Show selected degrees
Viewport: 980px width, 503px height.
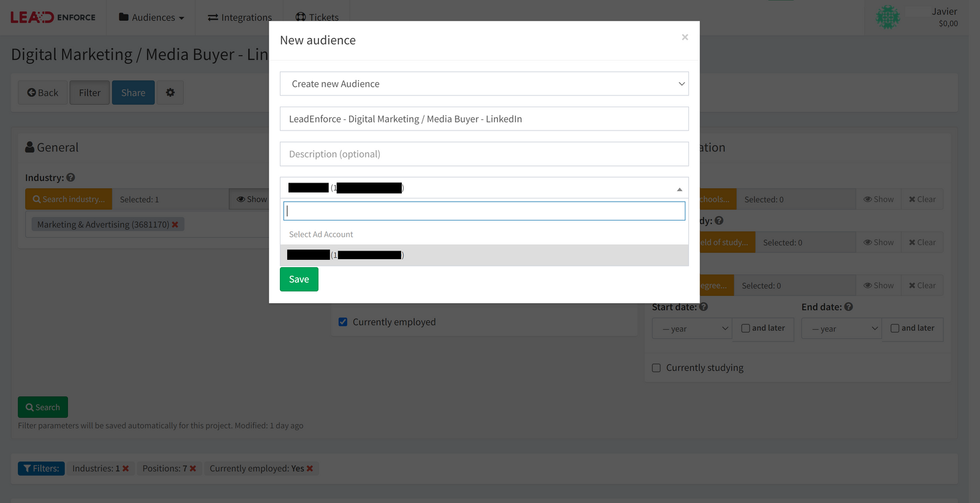click(878, 286)
